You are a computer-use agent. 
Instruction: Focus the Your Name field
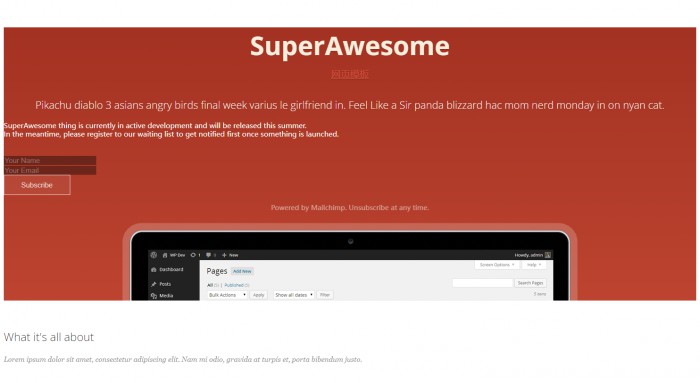point(50,160)
